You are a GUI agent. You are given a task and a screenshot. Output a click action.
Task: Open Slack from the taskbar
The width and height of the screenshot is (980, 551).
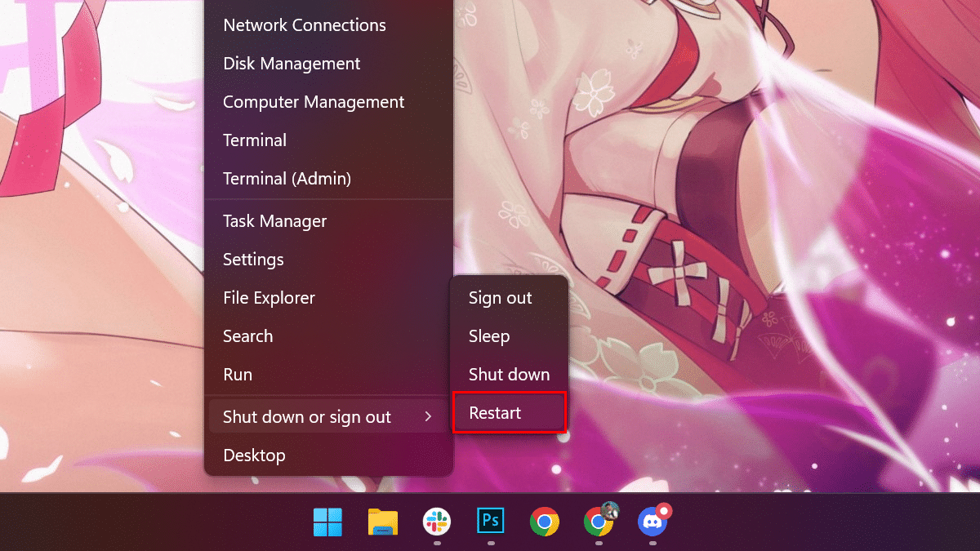(x=436, y=522)
